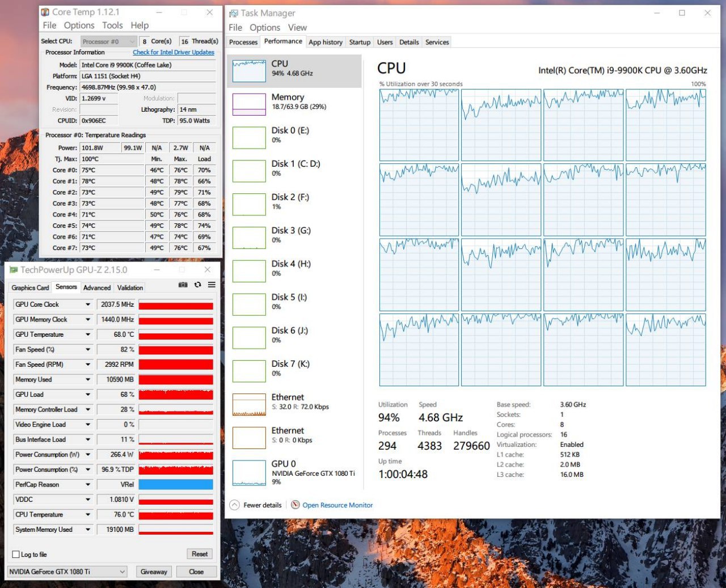Select the GPU 0 graph thumbnail

point(249,472)
